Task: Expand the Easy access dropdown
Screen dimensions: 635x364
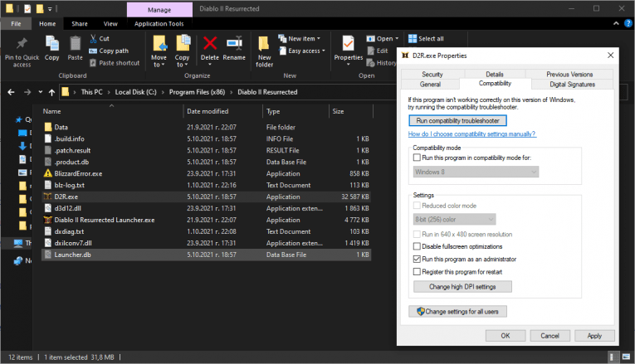Action: pos(305,51)
